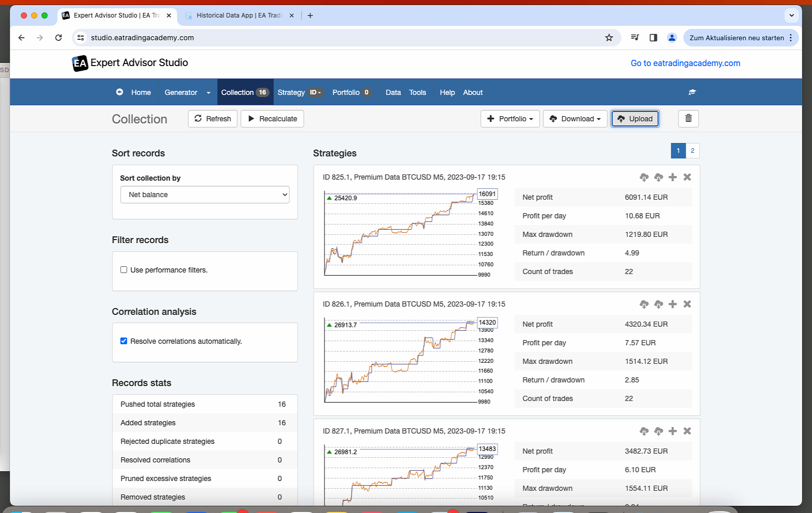Open the Home navigation item

141,92
